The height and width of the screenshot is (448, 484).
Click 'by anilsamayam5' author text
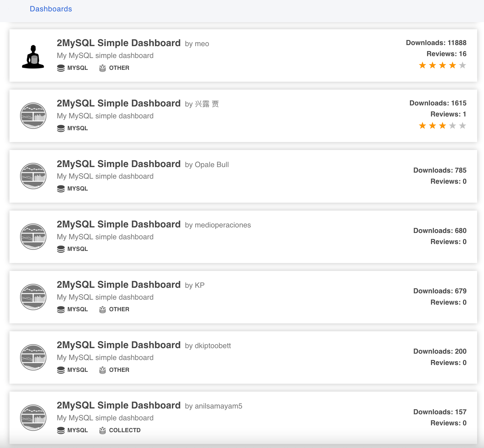point(214,406)
